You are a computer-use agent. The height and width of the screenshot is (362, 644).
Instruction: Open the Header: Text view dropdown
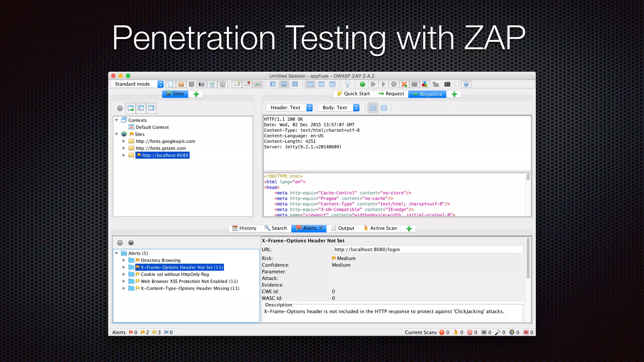point(289,107)
